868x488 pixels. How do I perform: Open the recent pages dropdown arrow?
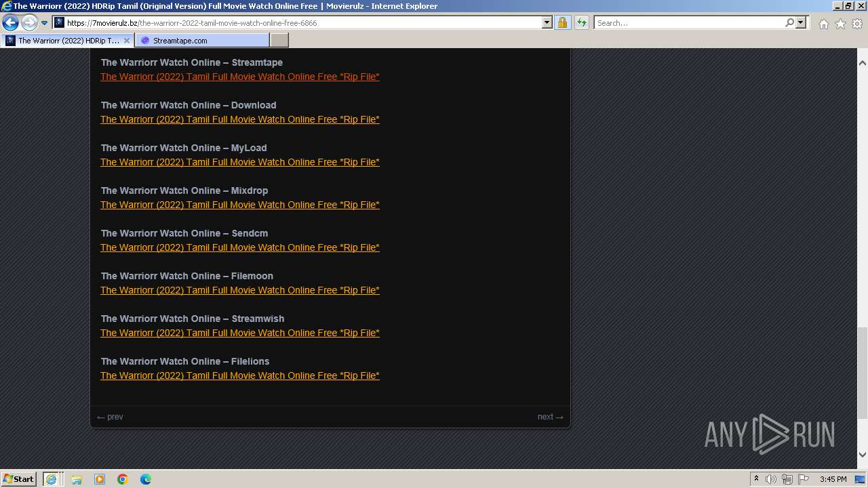(45, 23)
